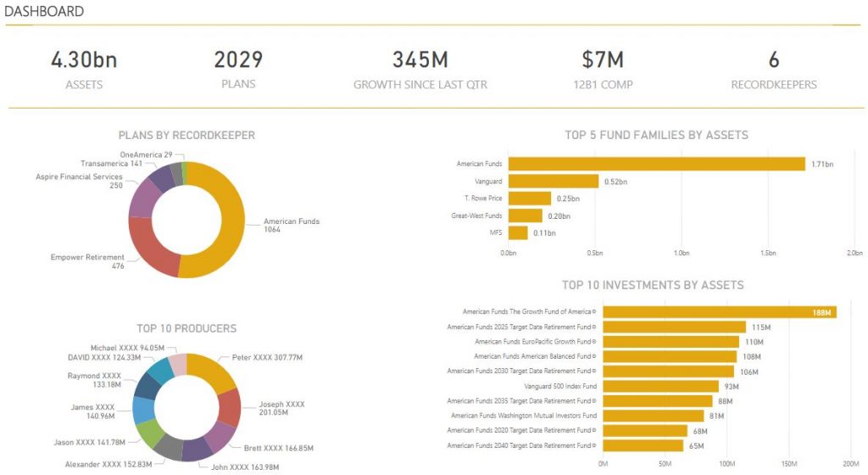
Task: Select the American Funds 2040 Target Date bar
Action: click(x=643, y=445)
